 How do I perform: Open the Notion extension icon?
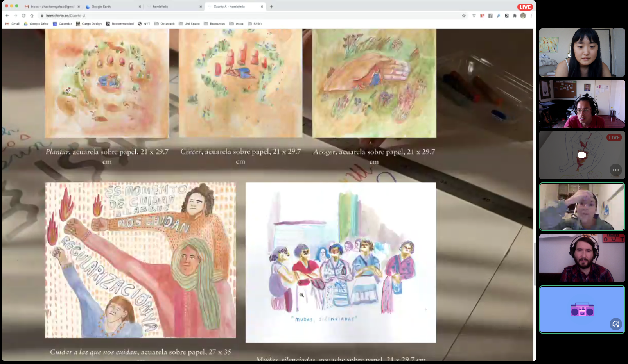pos(507,16)
